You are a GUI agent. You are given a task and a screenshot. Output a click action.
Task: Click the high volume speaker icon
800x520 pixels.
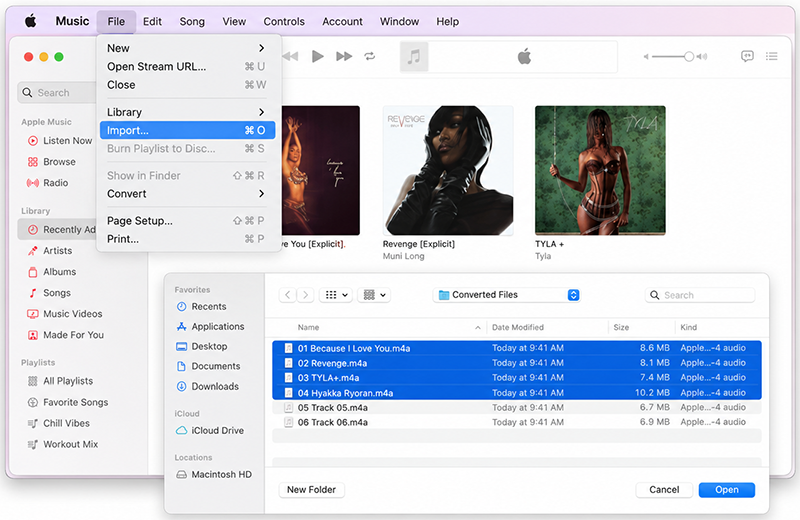703,57
